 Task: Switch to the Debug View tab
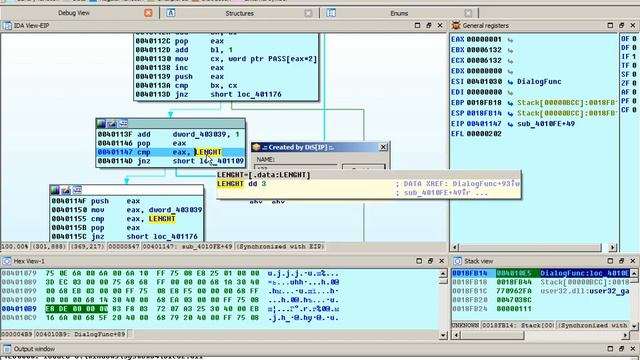pyautogui.click(x=73, y=13)
